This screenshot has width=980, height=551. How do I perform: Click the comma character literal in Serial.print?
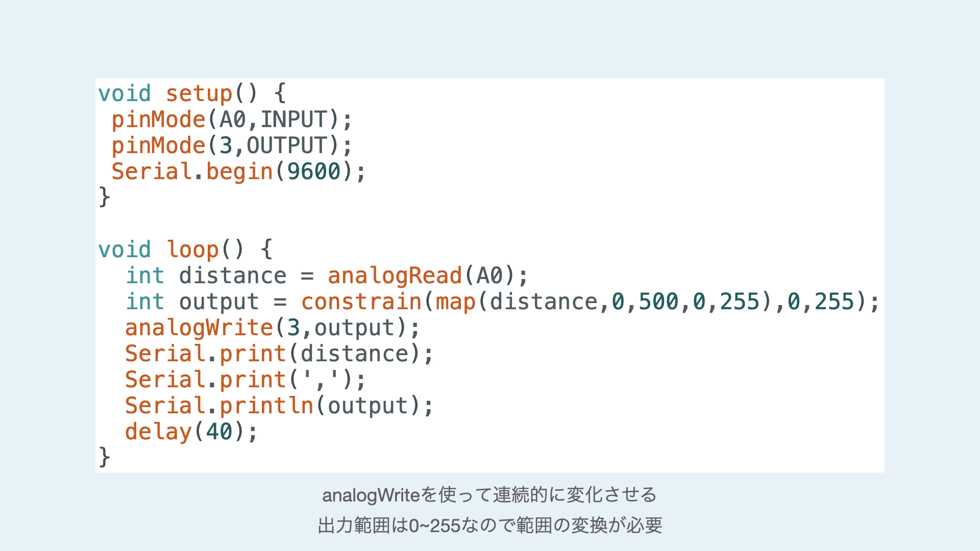tap(321, 380)
